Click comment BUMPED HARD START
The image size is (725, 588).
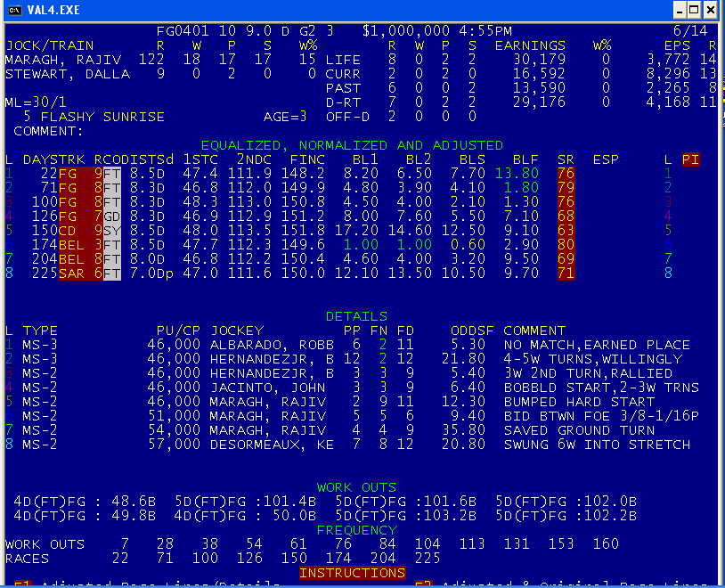(x=579, y=402)
